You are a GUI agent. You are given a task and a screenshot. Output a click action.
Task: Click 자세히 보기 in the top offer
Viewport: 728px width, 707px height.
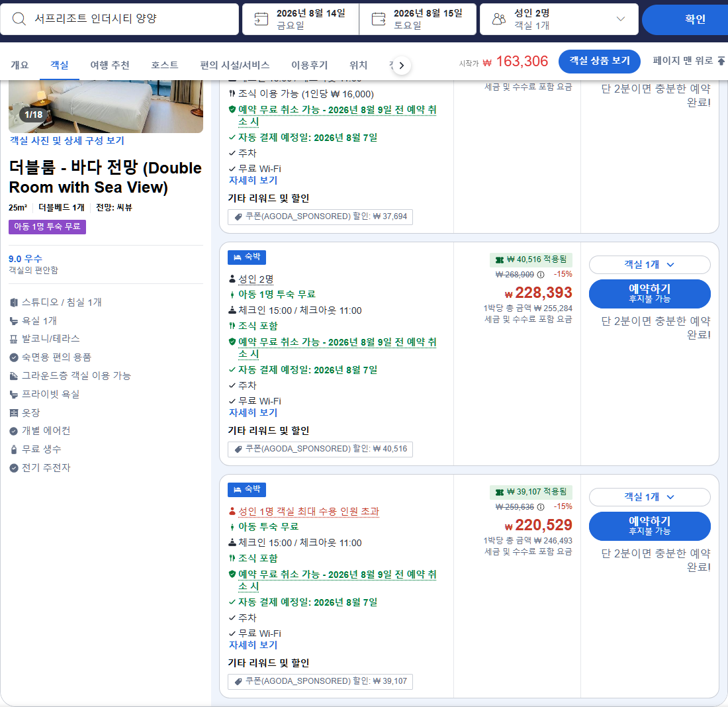[253, 180]
